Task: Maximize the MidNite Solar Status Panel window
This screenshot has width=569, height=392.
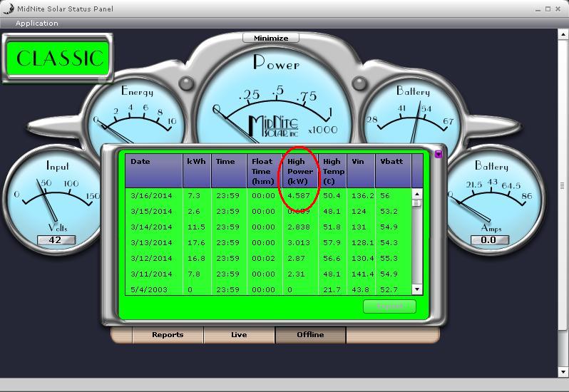Action: [x=548, y=9]
